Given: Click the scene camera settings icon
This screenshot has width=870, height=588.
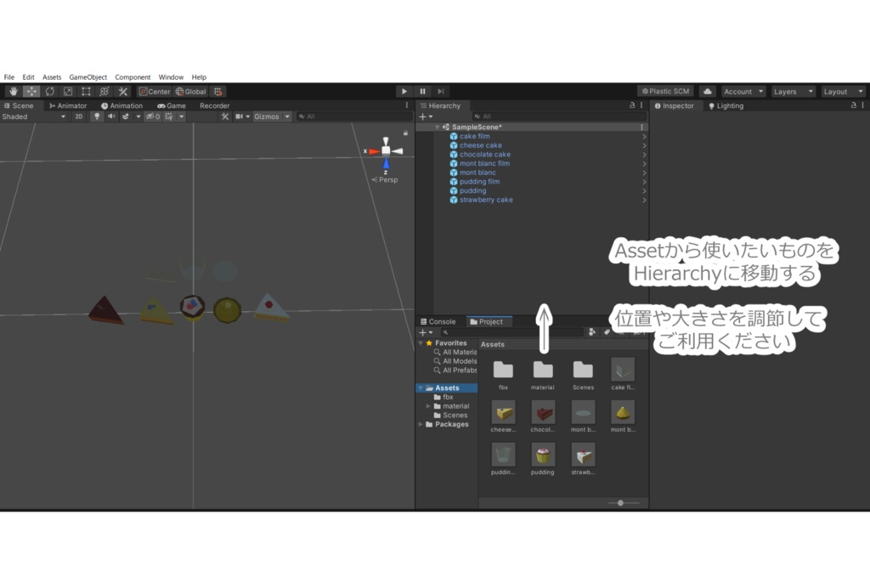Looking at the screenshot, I should coord(239,116).
